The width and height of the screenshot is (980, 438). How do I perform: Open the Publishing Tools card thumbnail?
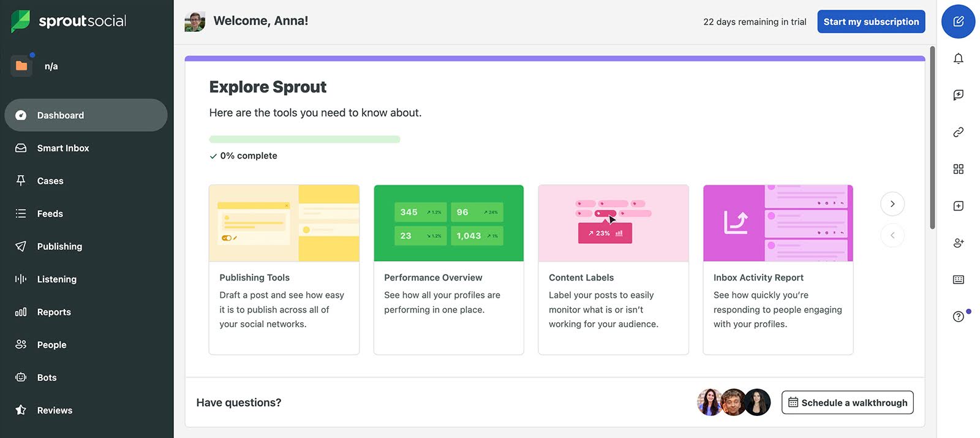coord(284,223)
